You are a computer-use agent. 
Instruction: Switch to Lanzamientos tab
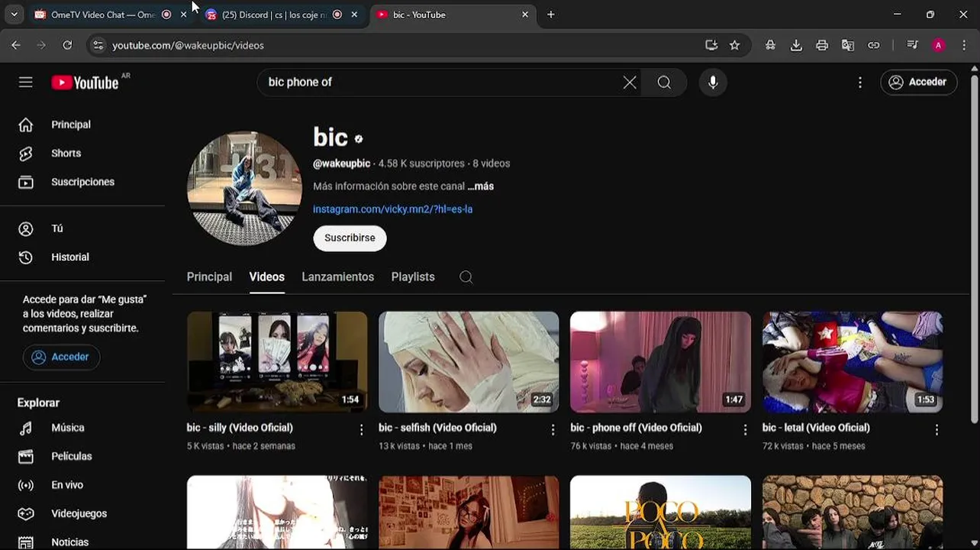(x=337, y=277)
